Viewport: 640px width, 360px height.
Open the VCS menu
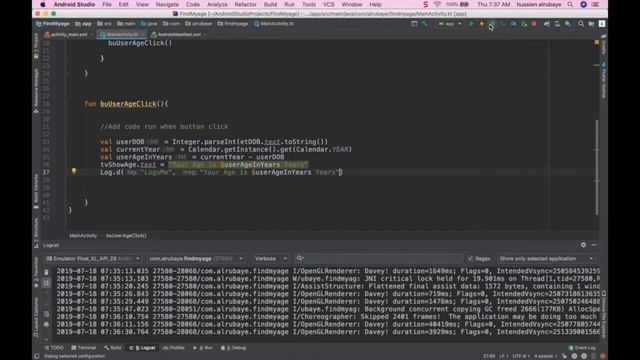[329, 4]
